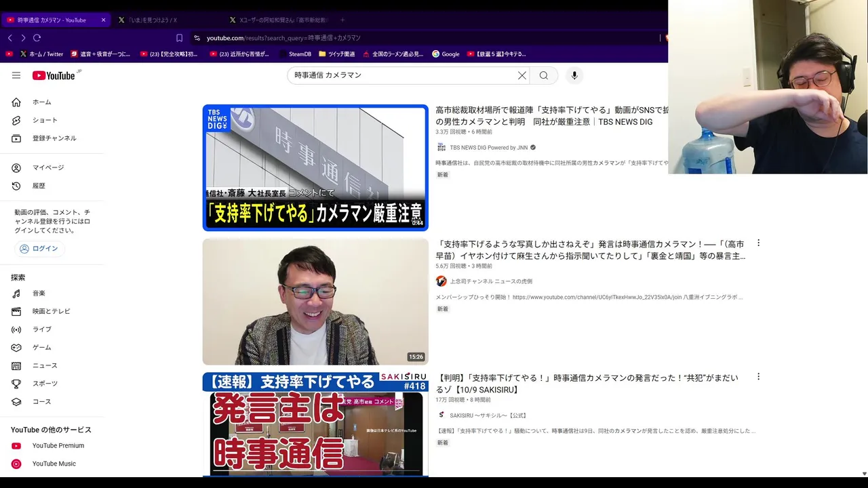Open the TBS NEWS DIG channel avatar
The width and height of the screenshot is (868, 488).
pos(441,147)
